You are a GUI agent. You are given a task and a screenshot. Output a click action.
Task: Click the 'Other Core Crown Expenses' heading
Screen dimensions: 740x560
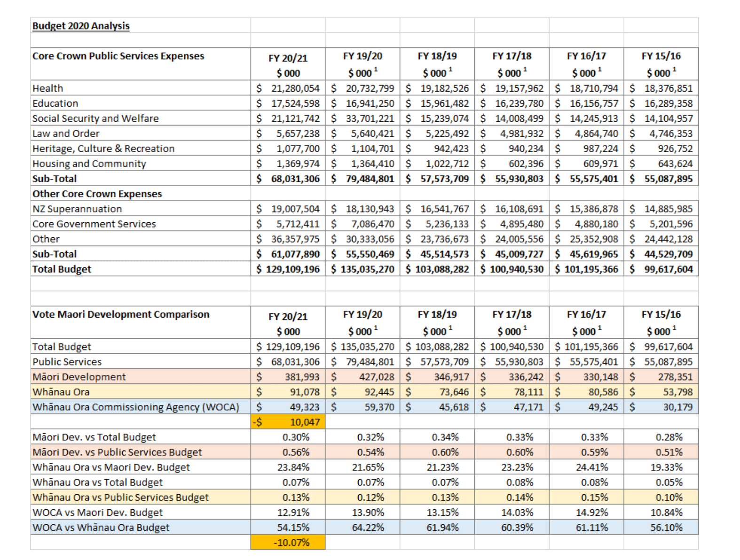[x=97, y=194]
